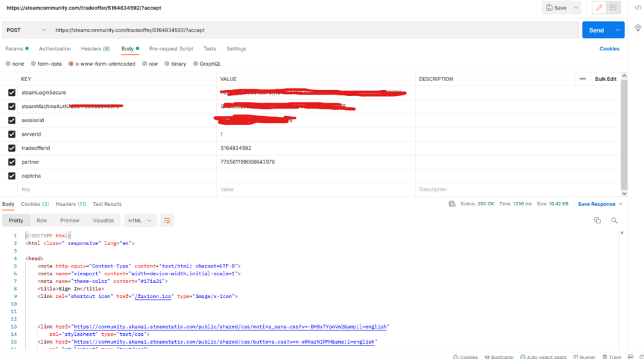Click the request URL input field
This screenshot has height=359, width=644.
(x=315, y=30)
